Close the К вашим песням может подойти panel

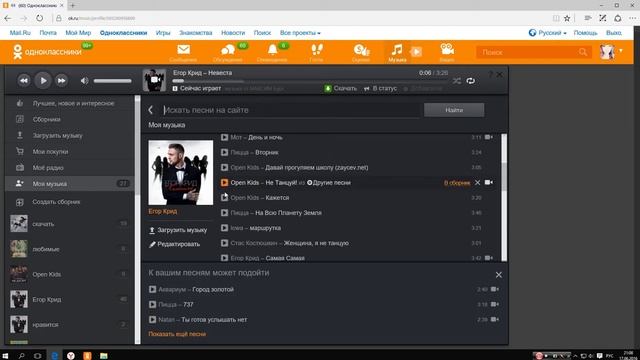tap(499, 275)
